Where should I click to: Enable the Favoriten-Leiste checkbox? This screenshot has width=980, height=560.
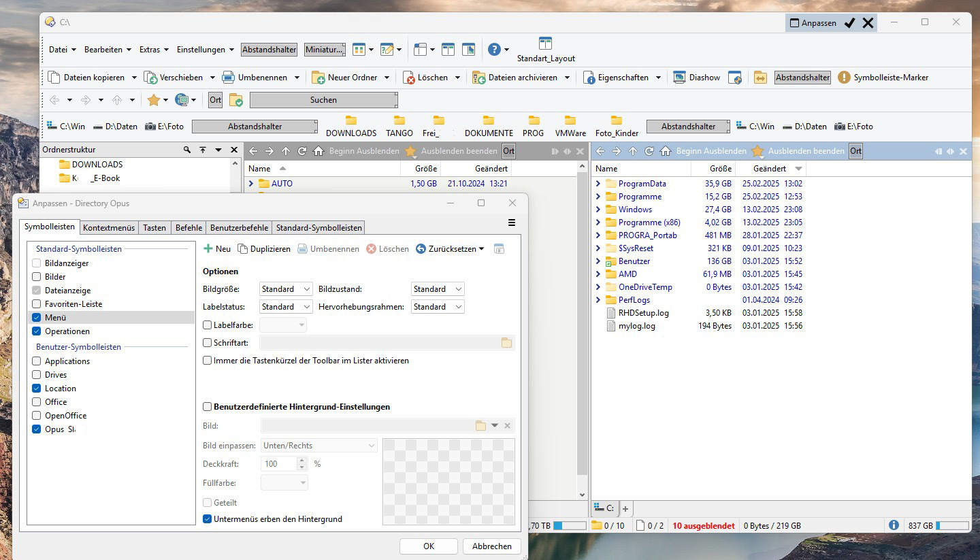pyautogui.click(x=37, y=304)
